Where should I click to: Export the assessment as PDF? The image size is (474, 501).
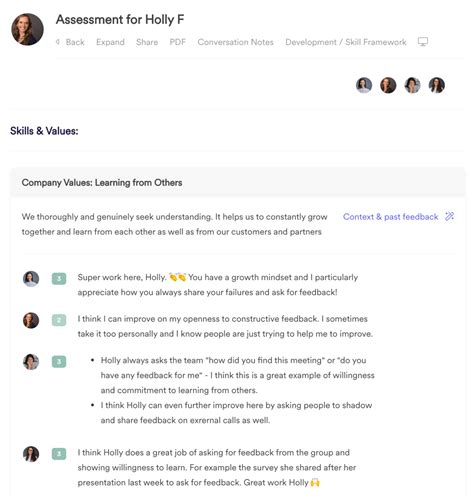pyautogui.click(x=178, y=42)
